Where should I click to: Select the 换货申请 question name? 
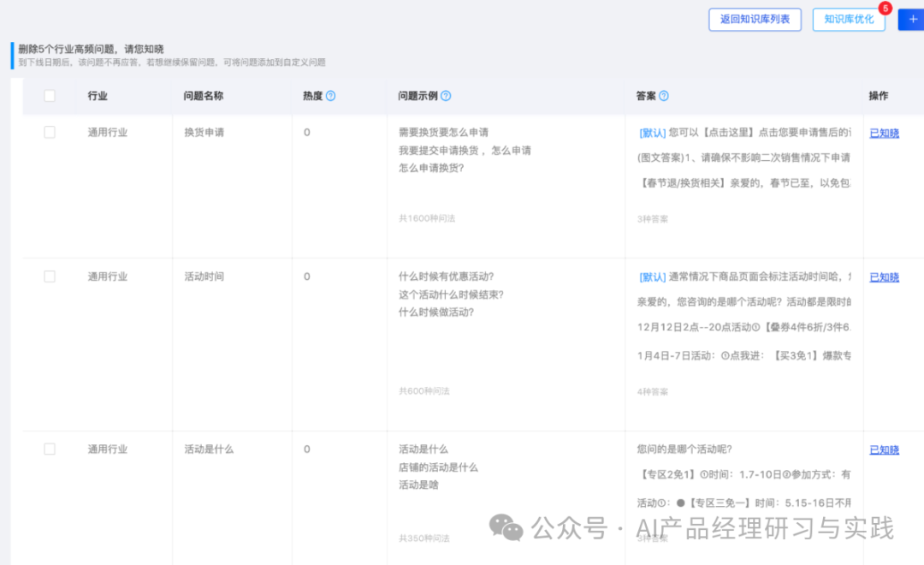tap(204, 132)
